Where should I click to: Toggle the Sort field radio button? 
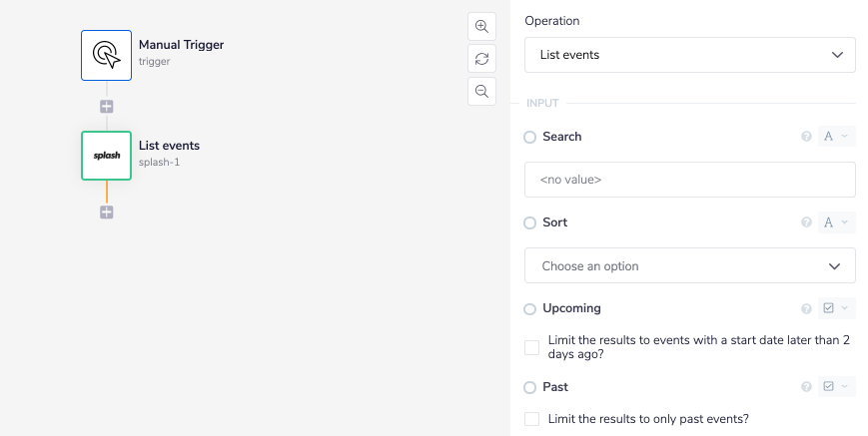pos(530,223)
